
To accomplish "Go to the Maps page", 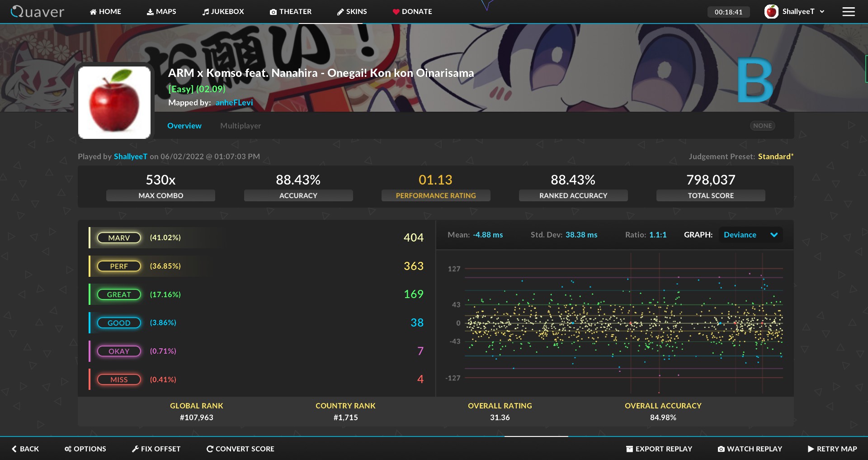I will coord(161,12).
